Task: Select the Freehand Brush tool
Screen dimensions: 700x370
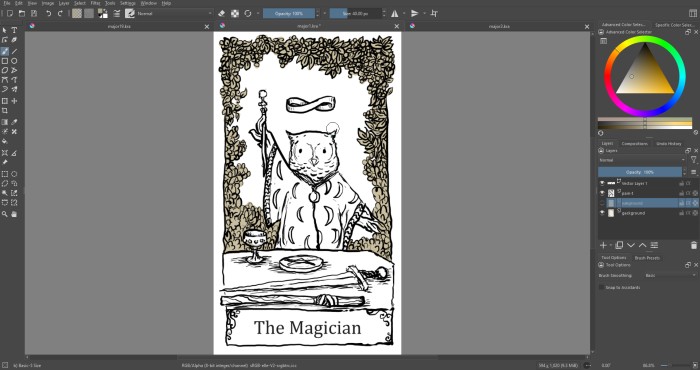Action: pyautogui.click(x=5, y=51)
